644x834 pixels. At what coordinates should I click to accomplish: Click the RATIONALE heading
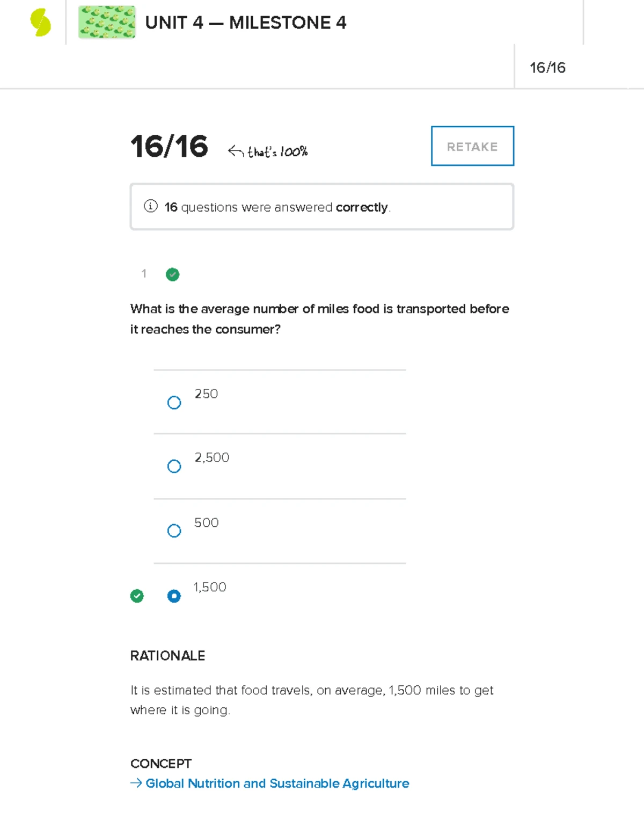click(167, 656)
